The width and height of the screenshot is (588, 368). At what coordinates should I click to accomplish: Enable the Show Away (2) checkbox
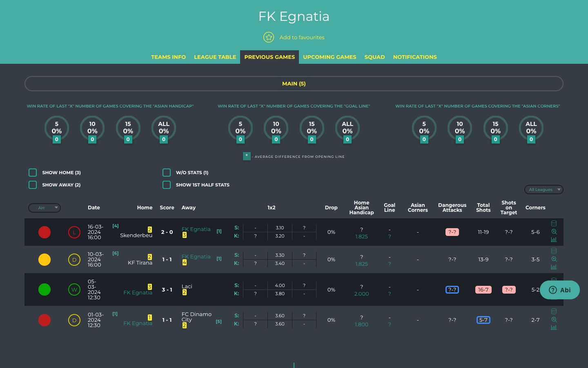[x=33, y=185]
